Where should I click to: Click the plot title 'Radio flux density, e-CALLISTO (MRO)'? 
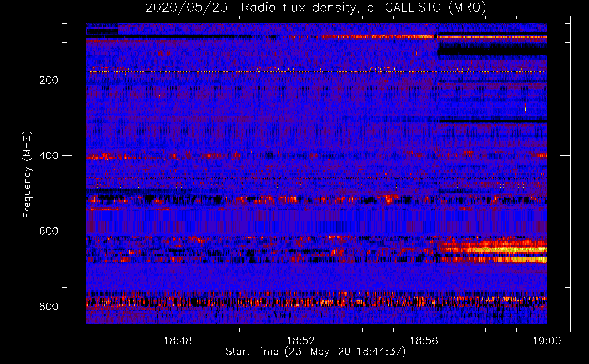pos(363,7)
